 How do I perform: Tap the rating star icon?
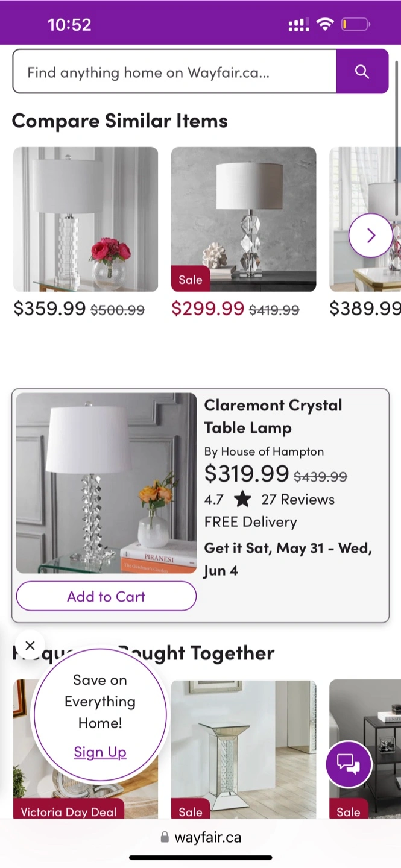(x=242, y=499)
